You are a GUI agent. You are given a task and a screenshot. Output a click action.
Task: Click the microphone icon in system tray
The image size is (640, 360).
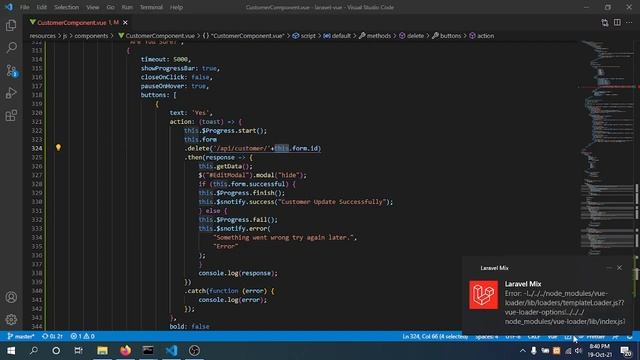click(x=533, y=351)
